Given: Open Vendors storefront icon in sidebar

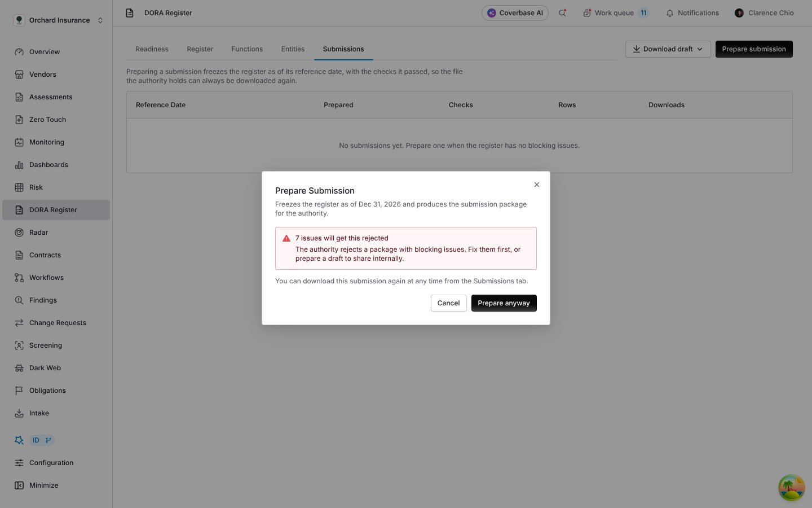Looking at the screenshot, I should point(19,75).
